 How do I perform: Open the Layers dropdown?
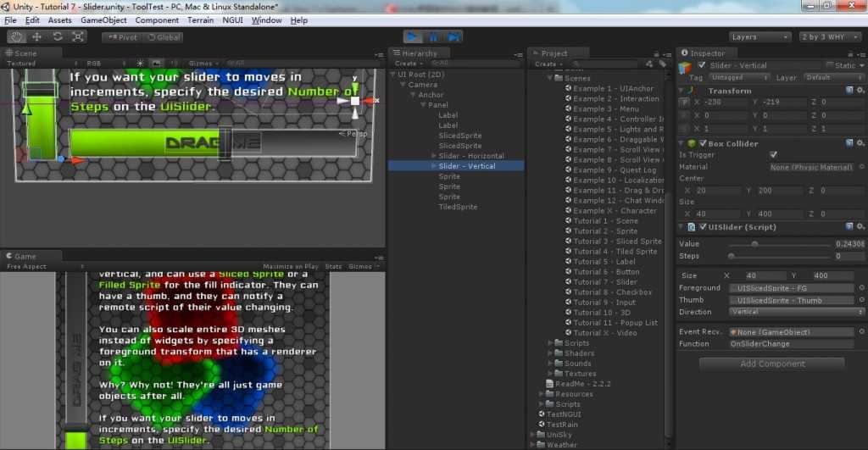coord(759,37)
